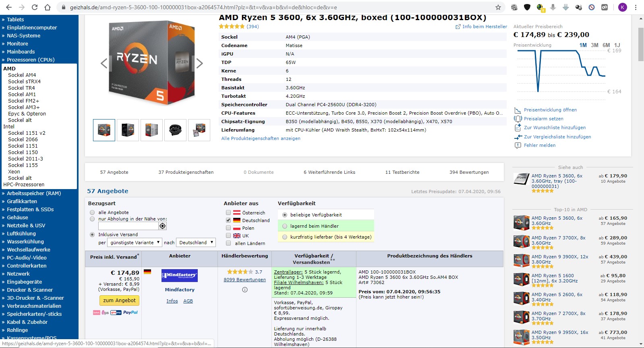Click the info circle under Mindfactory rating
644x348 pixels.
245,290
